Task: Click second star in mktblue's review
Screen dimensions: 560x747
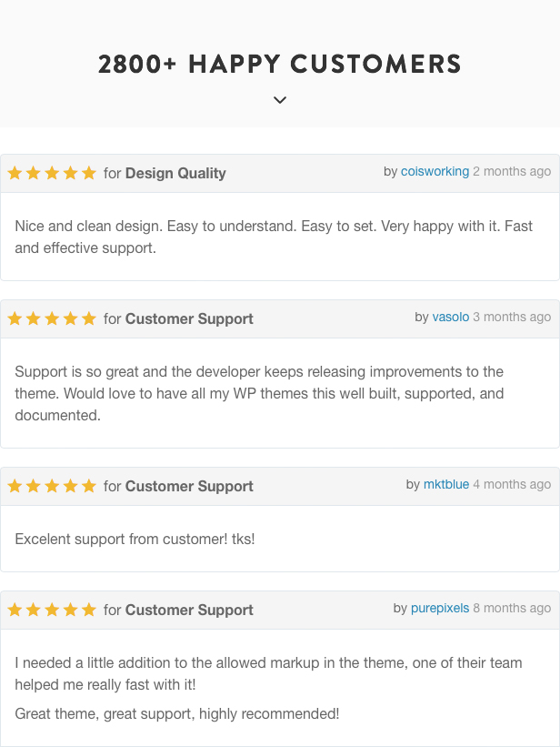Action: coord(34,486)
